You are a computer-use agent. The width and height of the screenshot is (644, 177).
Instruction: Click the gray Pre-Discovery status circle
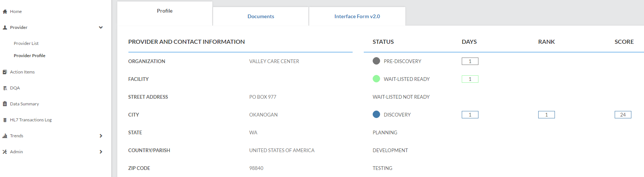tap(376, 61)
